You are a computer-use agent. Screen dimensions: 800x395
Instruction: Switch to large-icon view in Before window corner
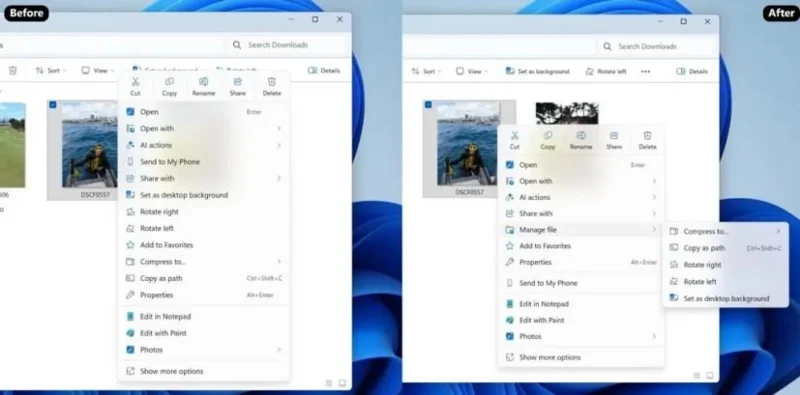(342, 383)
